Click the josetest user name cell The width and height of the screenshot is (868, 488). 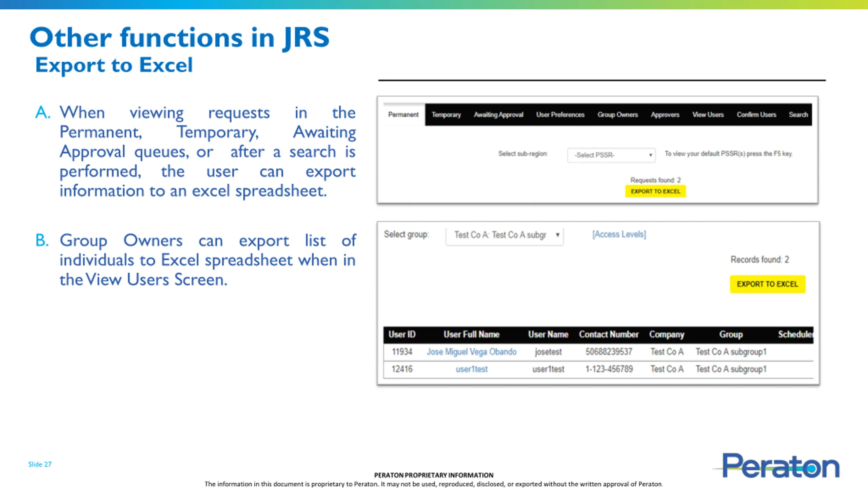tap(548, 352)
